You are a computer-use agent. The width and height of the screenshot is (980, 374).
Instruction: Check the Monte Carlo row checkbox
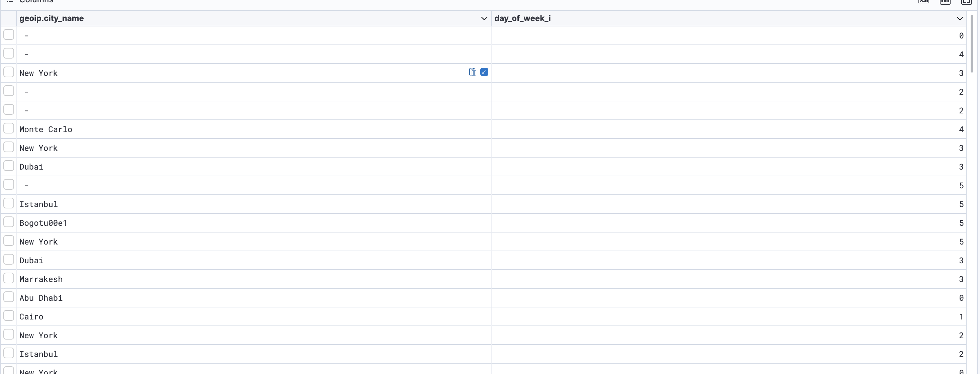[x=8, y=128]
